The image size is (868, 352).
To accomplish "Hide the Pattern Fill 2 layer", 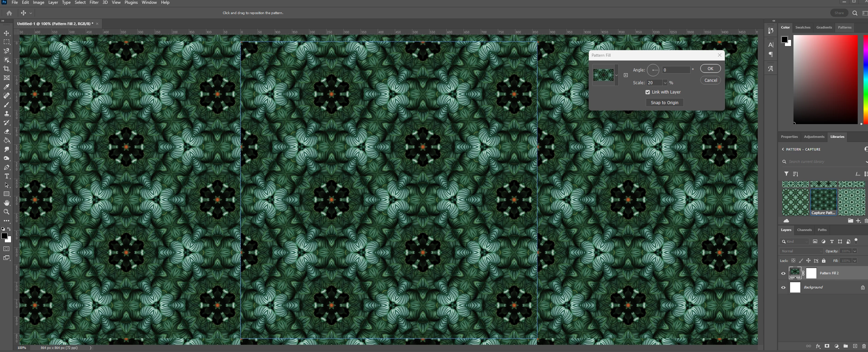I will 783,273.
